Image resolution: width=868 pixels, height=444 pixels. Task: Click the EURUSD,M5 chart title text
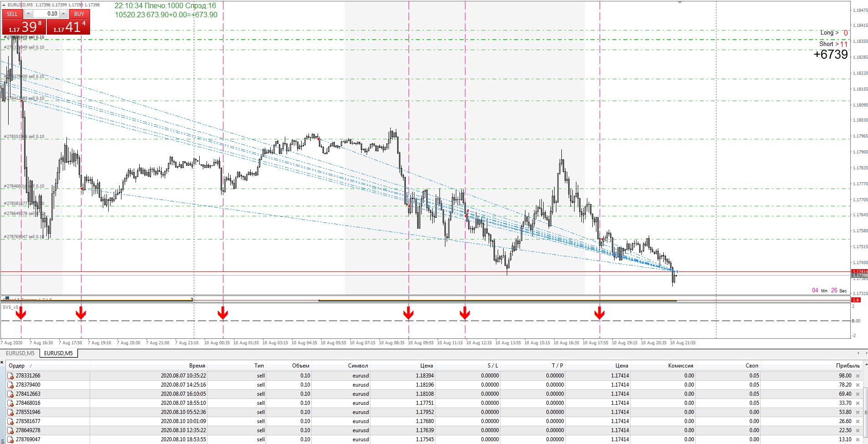(21, 5)
